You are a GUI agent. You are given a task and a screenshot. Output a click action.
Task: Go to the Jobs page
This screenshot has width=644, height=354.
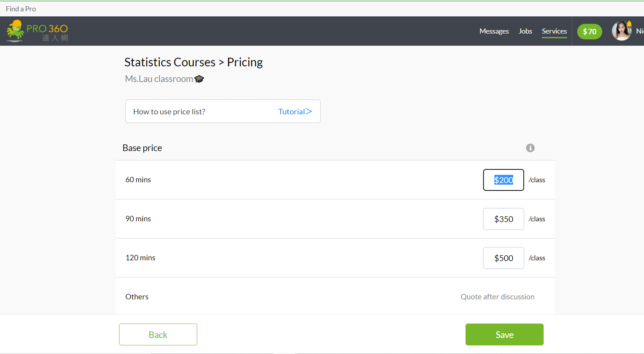pyautogui.click(x=525, y=31)
